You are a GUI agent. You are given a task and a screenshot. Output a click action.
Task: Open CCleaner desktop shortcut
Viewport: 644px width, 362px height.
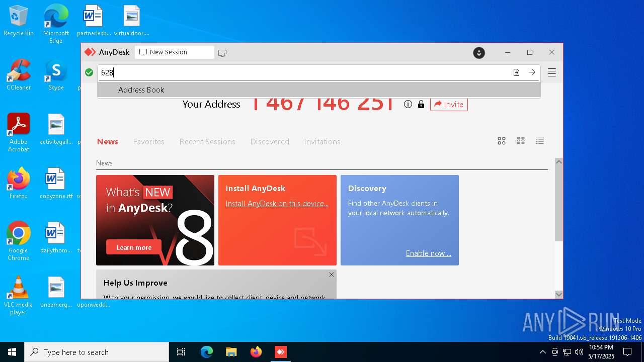pyautogui.click(x=19, y=74)
